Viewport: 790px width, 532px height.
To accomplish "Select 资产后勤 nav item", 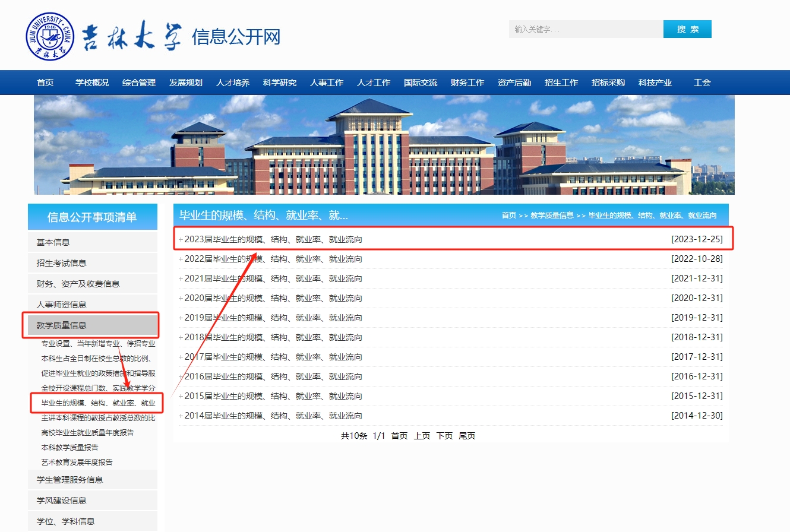I will pyautogui.click(x=514, y=83).
